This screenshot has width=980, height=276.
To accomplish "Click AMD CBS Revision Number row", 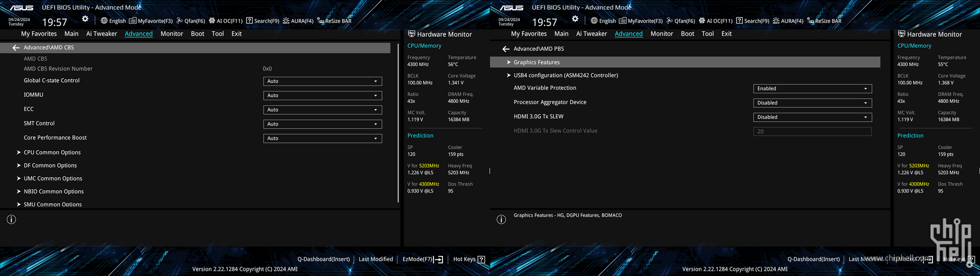I will pos(195,68).
